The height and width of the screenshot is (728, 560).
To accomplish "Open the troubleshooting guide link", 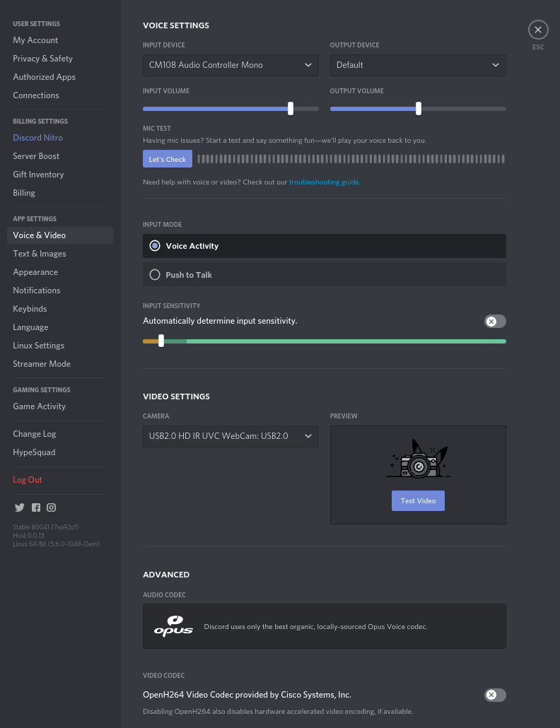I will (324, 182).
